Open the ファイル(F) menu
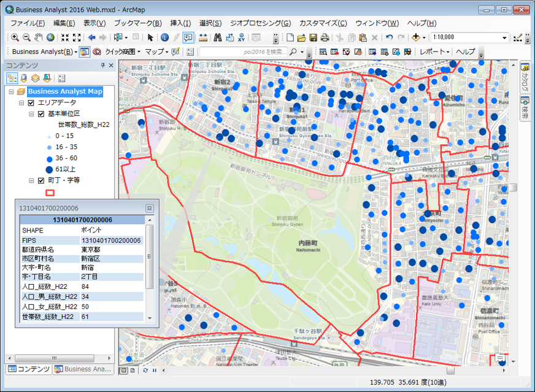 point(28,23)
